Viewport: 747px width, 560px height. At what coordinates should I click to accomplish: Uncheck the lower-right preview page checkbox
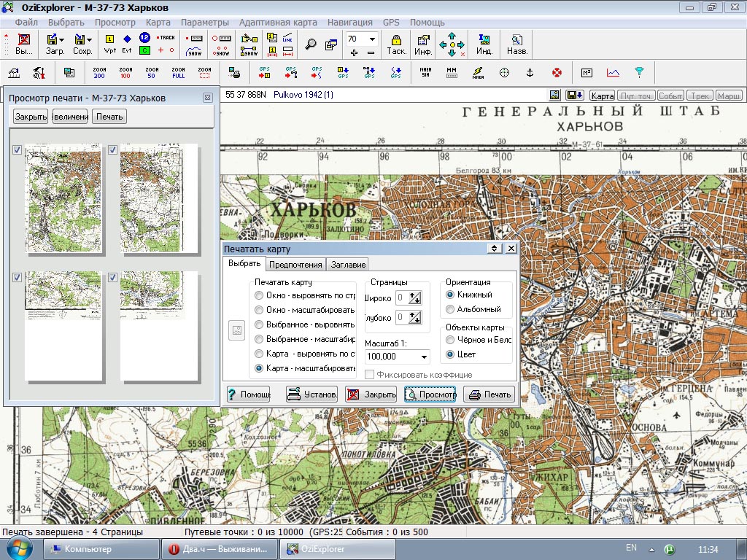pos(112,277)
